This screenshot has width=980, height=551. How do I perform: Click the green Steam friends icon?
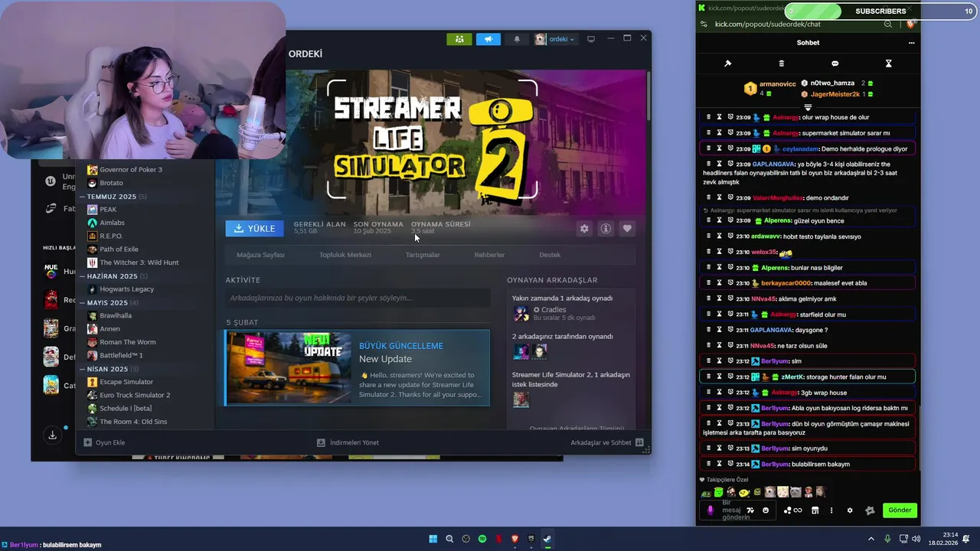click(459, 39)
